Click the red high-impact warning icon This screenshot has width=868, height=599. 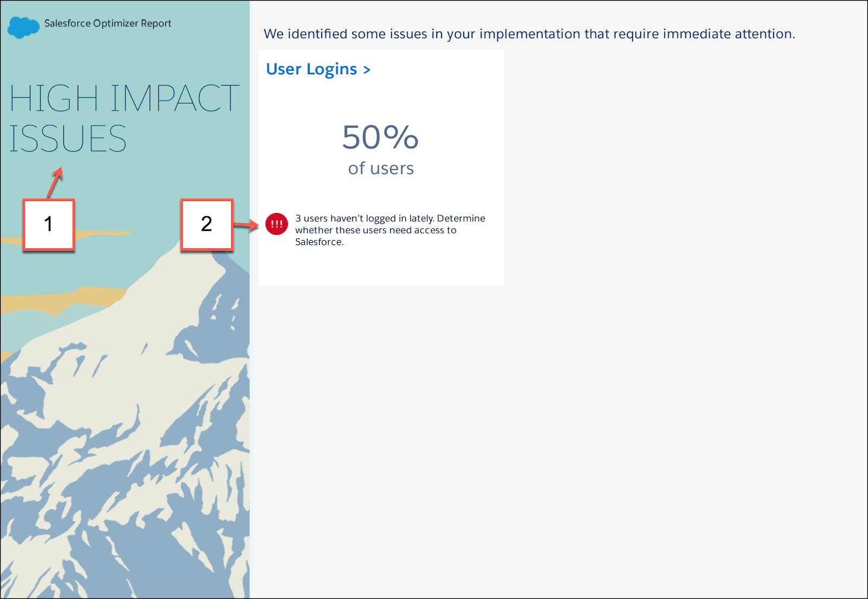click(x=276, y=224)
